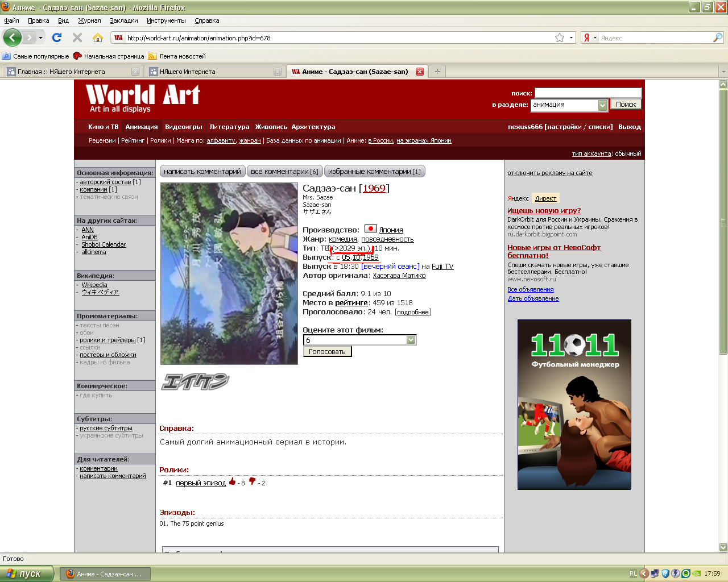Open the Правка menu
The width and height of the screenshot is (728, 582).
point(38,20)
